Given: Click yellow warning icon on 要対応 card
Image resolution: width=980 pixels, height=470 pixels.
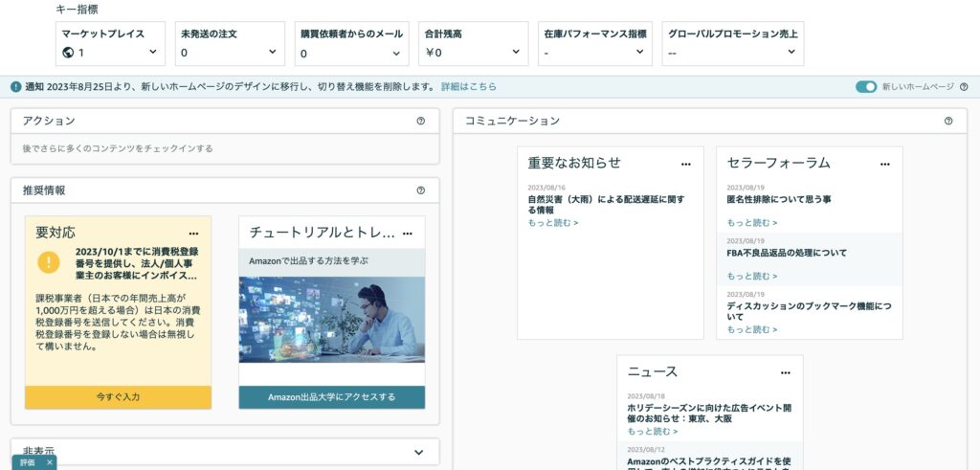Looking at the screenshot, I should 49,262.
